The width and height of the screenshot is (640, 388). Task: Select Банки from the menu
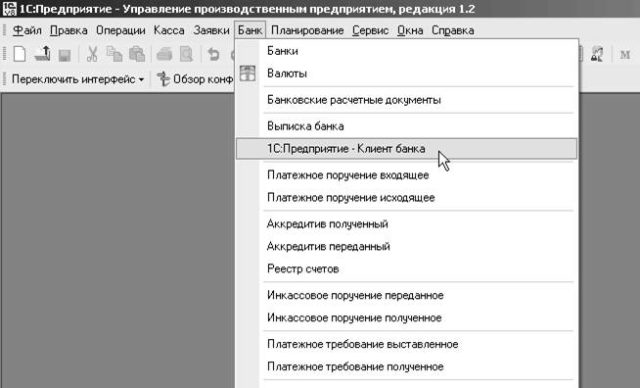click(x=407, y=51)
